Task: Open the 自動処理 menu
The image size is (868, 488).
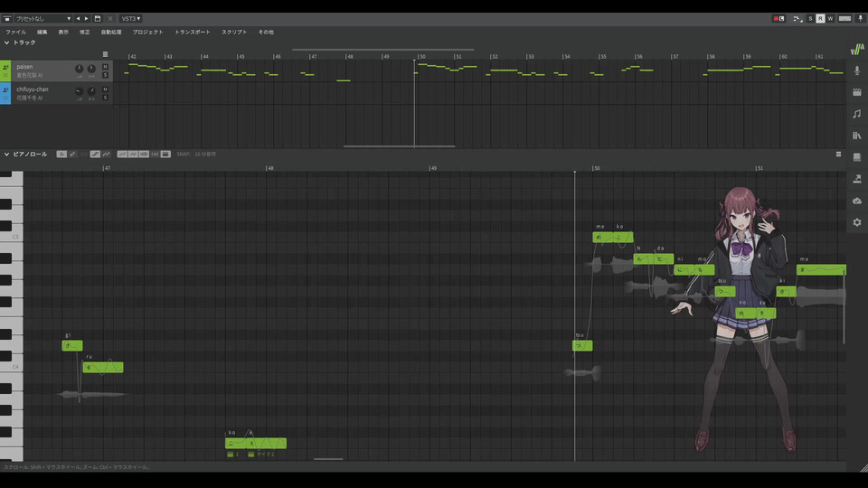Action: pyautogui.click(x=111, y=33)
